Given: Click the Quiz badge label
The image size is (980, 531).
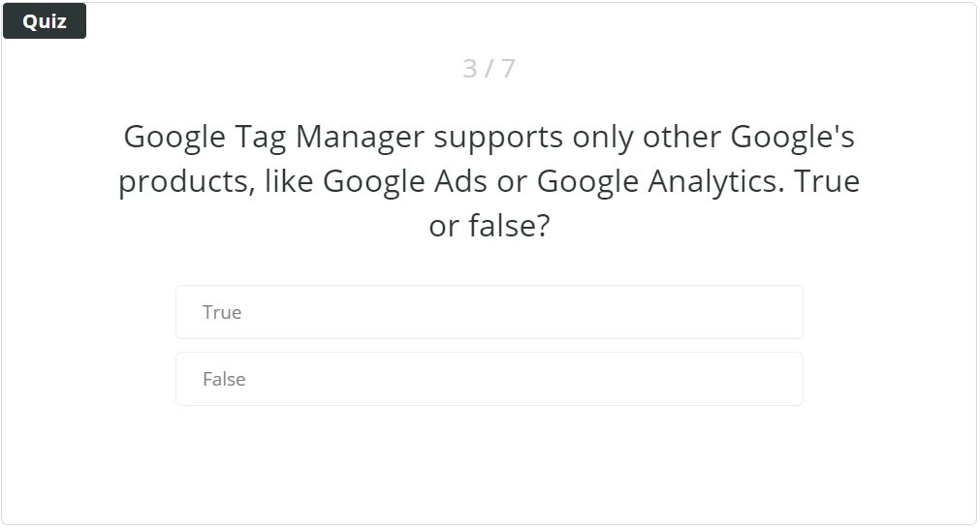Looking at the screenshot, I should pyautogui.click(x=45, y=20).
